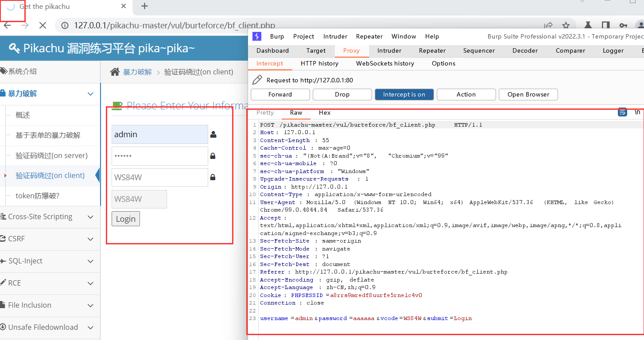
Task: Open a new browser tab with plus icon
Action: point(144,6)
